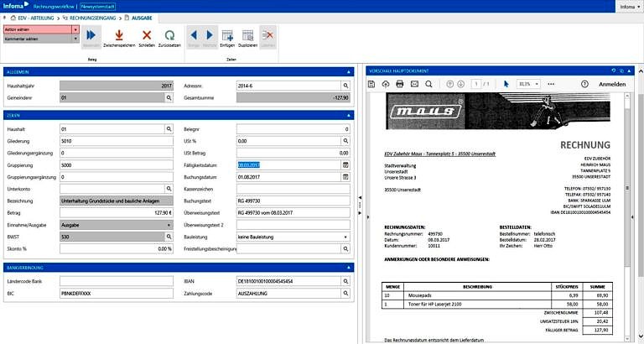The width and height of the screenshot is (644, 344).
Task: Click the Rechnungsworkflow header link
Action: (x=54, y=7)
